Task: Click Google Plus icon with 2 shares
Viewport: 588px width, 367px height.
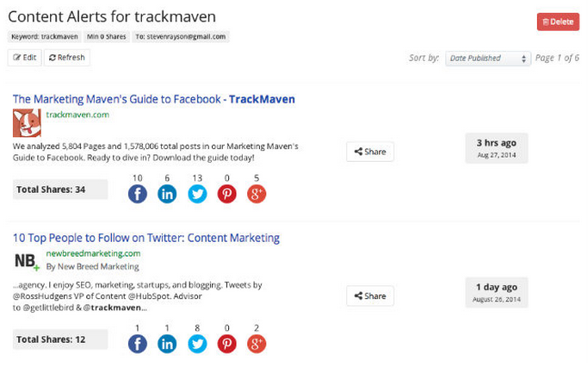Action: (257, 344)
